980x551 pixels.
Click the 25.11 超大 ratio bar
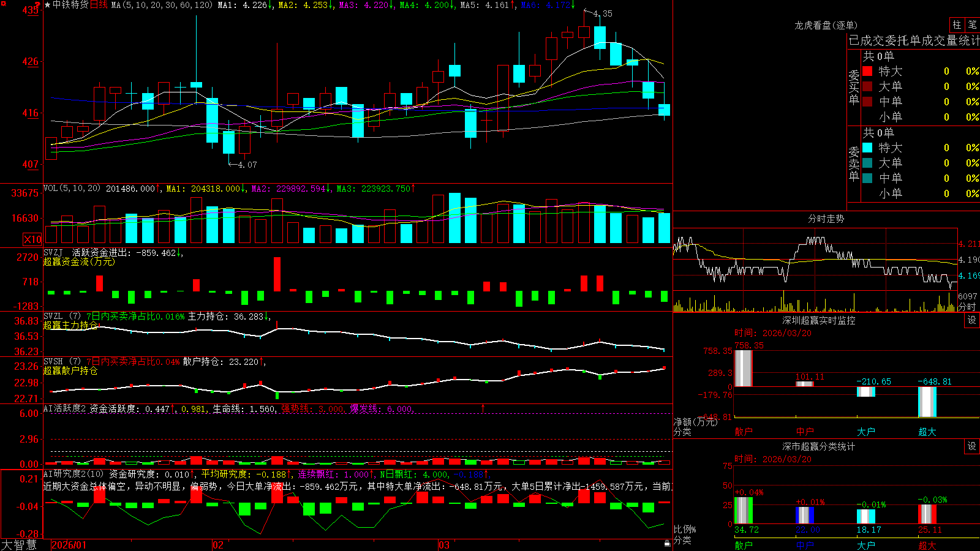(927, 514)
